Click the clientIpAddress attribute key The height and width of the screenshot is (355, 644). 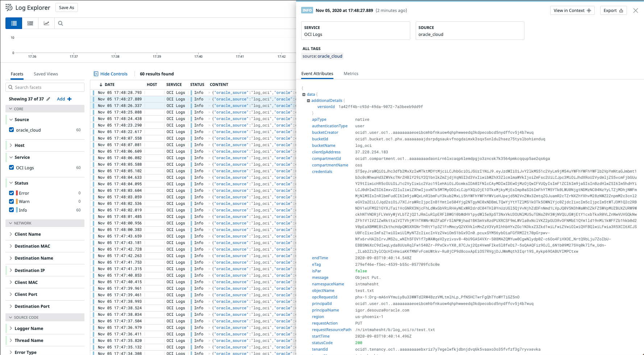tap(326, 152)
